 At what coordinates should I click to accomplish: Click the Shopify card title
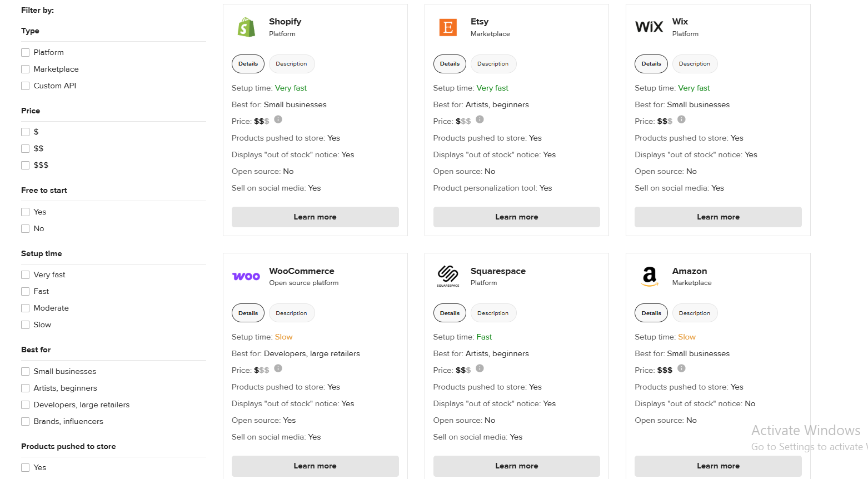pyautogui.click(x=285, y=22)
